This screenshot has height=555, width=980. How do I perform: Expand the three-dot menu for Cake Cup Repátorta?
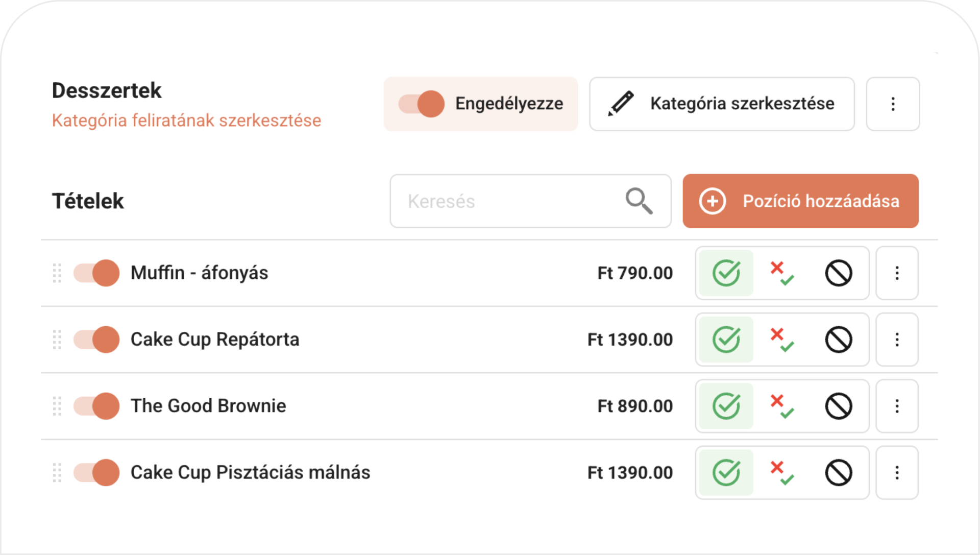[x=897, y=340]
